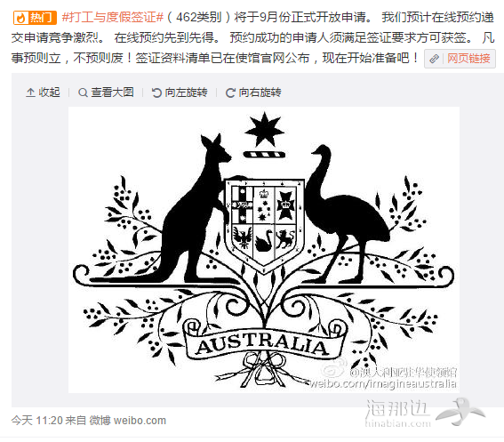This screenshot has height=442, width=504.
Task: Rotate image left with 向左旋转
Action: 180,92
